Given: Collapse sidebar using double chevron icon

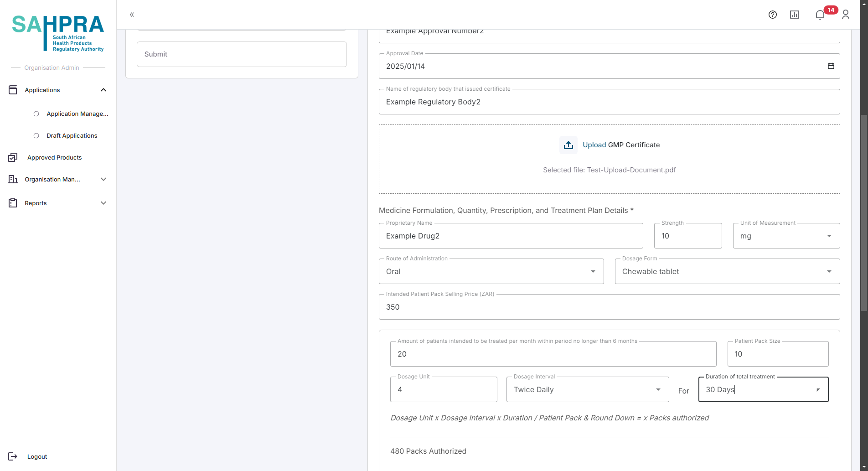Looking at the screenshot, I should 132,15.
